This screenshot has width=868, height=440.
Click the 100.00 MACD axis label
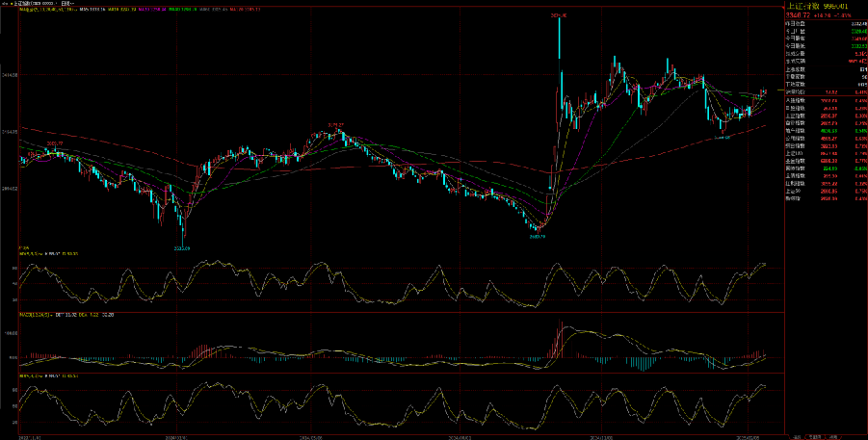click(12, 333)
